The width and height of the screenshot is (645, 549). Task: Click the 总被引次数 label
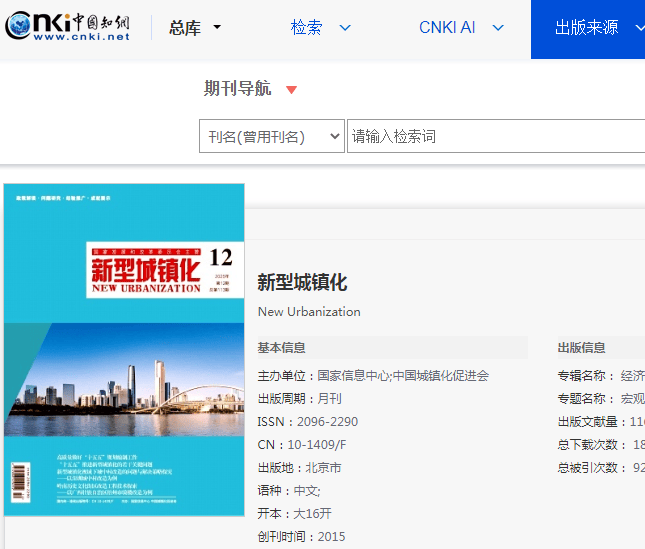[x=592, y=468]
